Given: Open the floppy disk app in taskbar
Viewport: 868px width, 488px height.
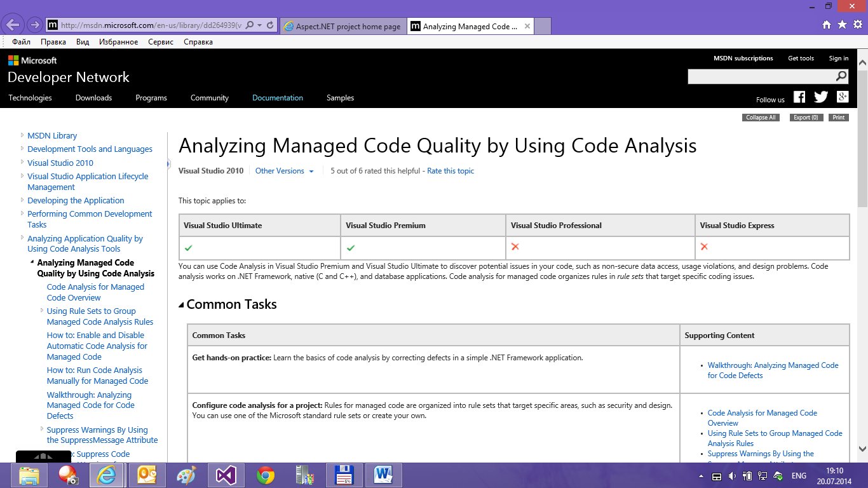Looking at the screenshot, I should tap(344, 475).
